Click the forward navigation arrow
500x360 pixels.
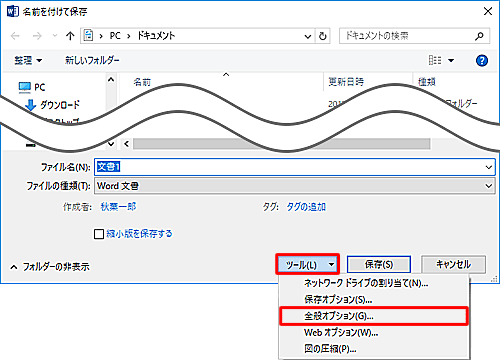37,36
